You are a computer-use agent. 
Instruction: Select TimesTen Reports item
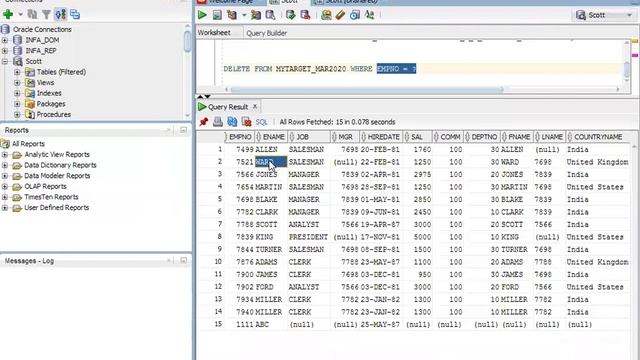pyautogui.click(x=51, y=197)
